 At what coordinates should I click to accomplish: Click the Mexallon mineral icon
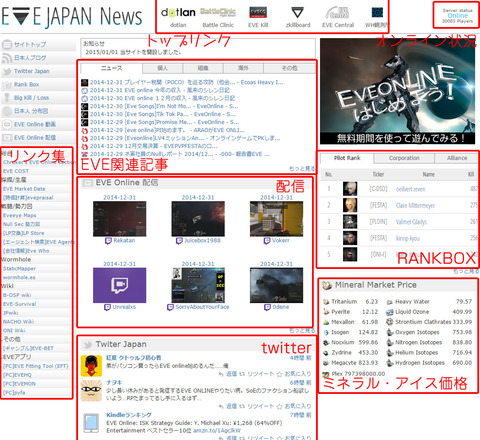pos(326,322)
